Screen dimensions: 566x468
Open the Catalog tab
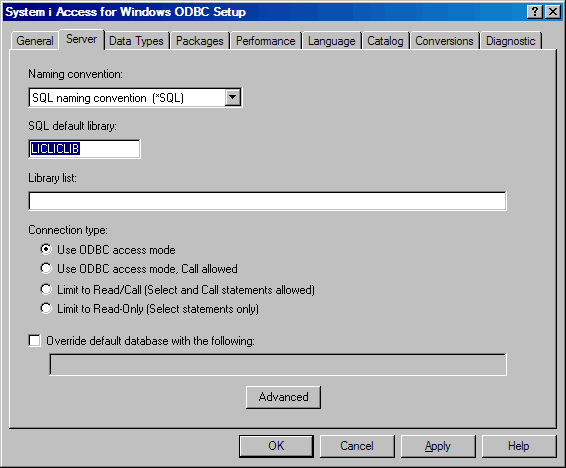385,41
